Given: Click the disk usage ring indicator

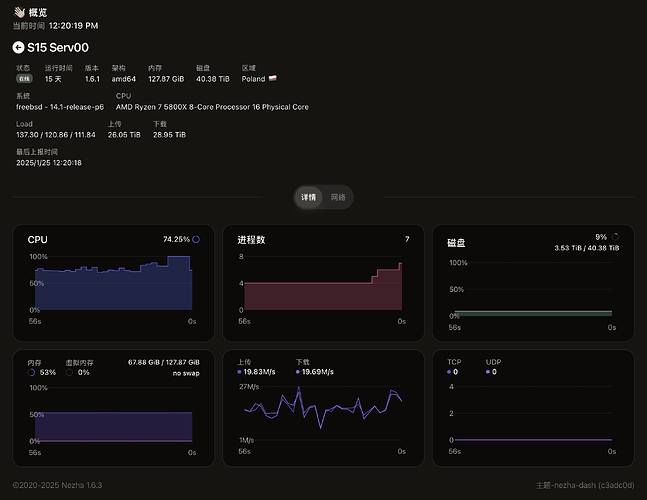Looking at the screenshot, I should [615, 237].
